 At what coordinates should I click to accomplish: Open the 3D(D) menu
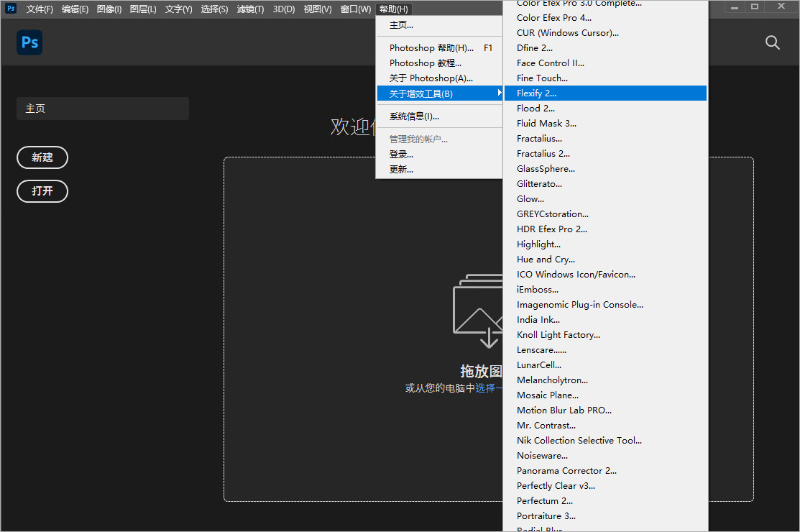284,9
